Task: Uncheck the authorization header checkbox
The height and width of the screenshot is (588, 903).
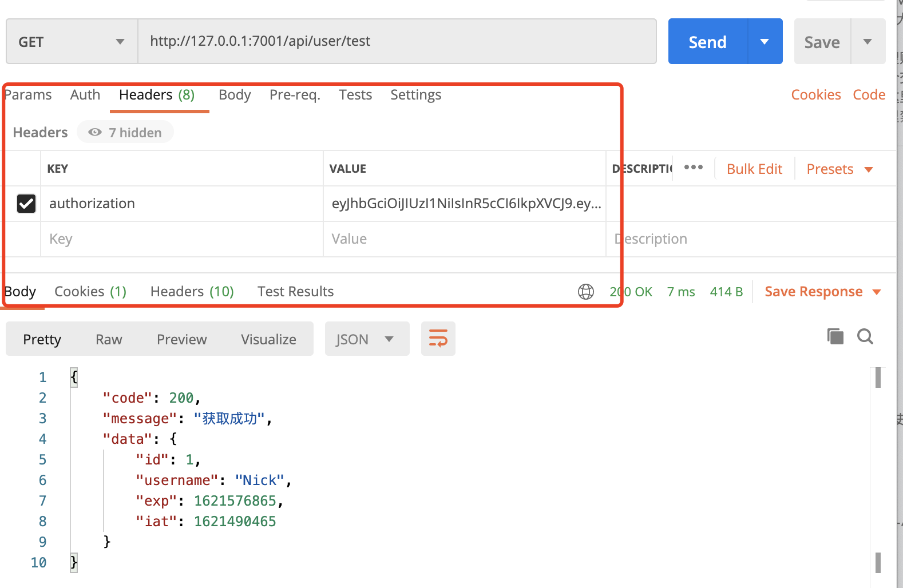Action: pyautogui.click(x=26, y=203)
